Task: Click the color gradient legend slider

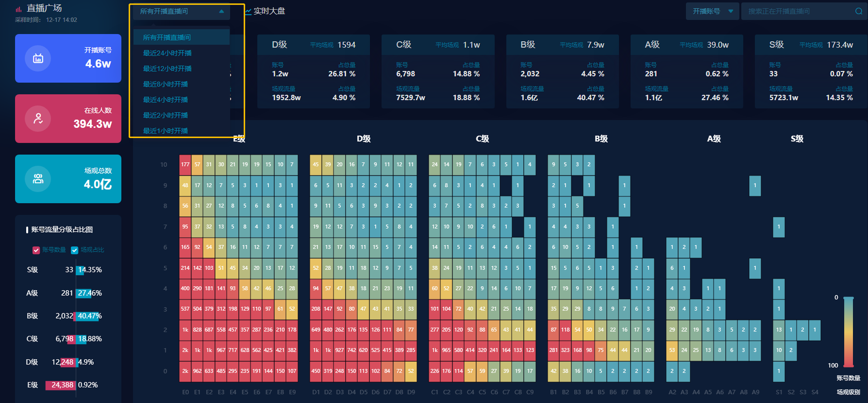Action: pyautogui.click(x=848, y=331)
